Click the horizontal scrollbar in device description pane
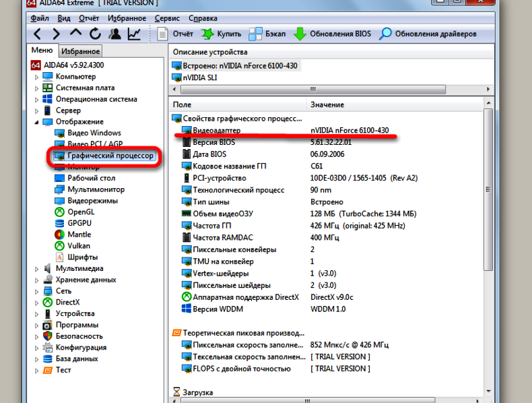Viewport: 532px width, 403px height. 313,89
